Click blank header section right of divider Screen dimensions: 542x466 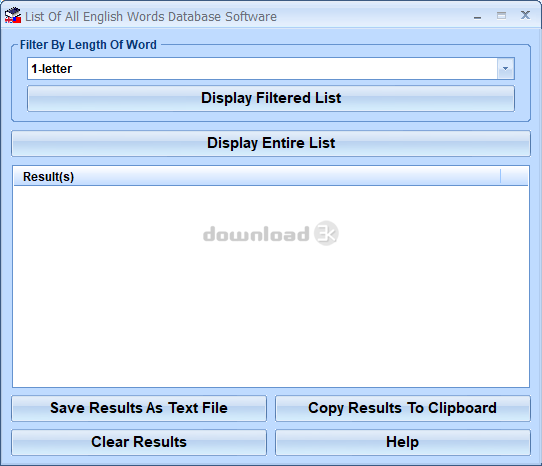click(x=514, y=177)
